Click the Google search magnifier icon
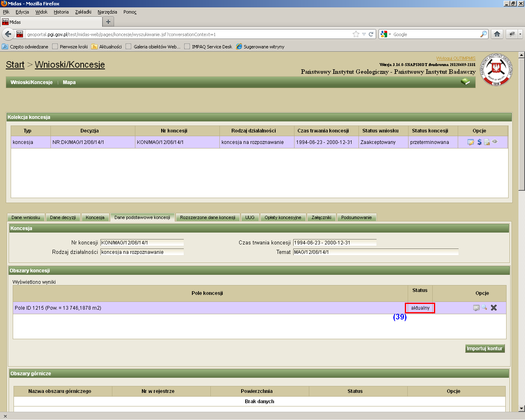Viewport: 525px width, 420px height. 484,34
